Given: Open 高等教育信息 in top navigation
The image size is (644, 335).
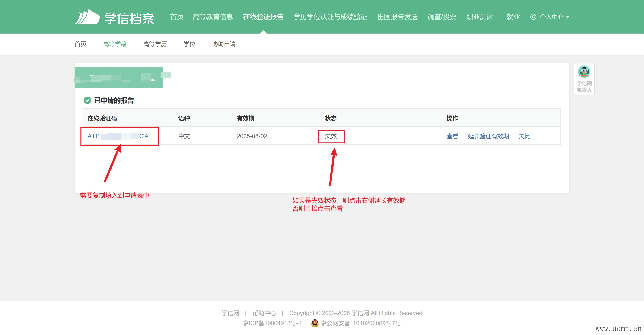Looking at the screenshot, I should coord(213,17).
